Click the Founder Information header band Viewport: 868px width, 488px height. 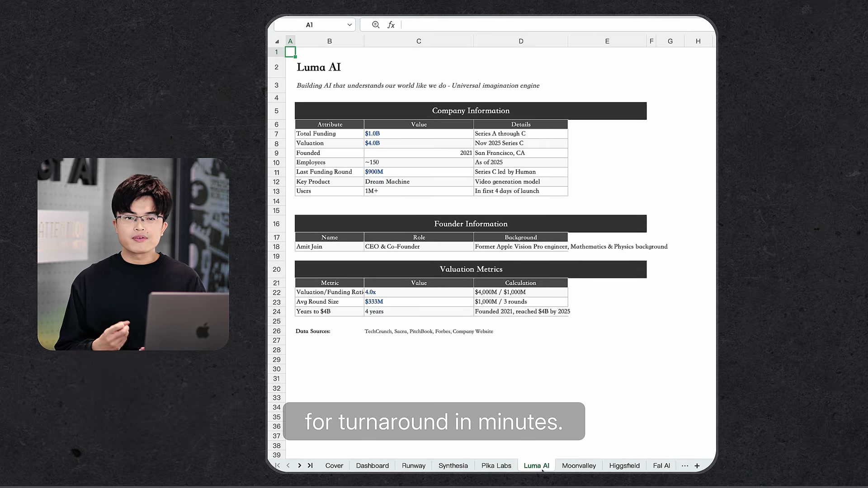coord(471,224)
